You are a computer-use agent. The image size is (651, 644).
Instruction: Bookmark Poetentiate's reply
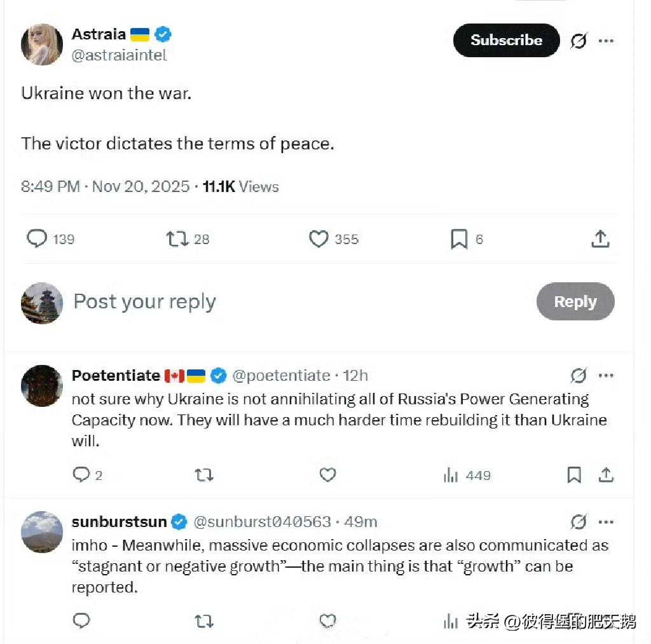[574, 475]
